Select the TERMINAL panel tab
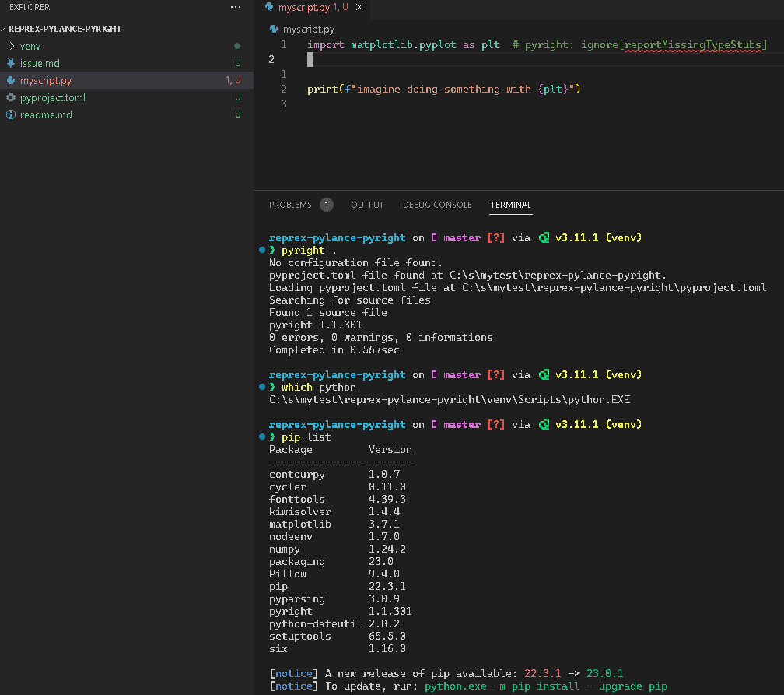 coord(510,205)
